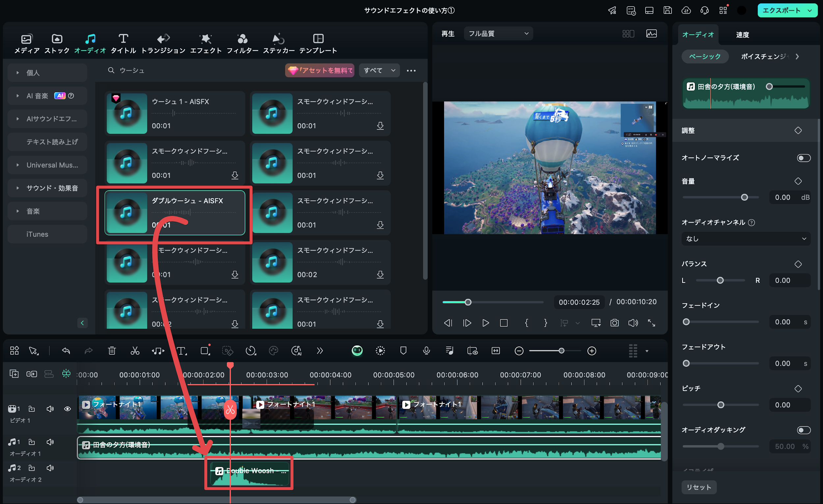Image resolution: width=823 pixels, height=504 pixels.
Task: Switch to the トランジション tab
Action: 163,43
